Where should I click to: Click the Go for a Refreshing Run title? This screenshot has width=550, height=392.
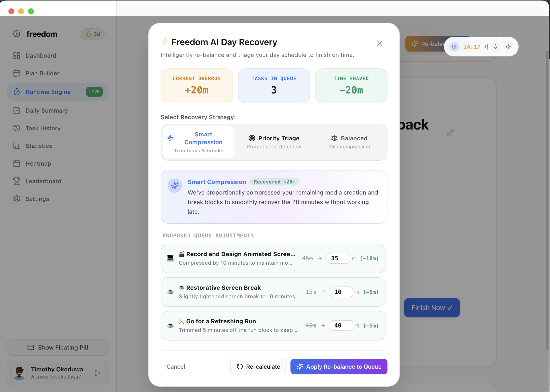[x=217, y=321]
